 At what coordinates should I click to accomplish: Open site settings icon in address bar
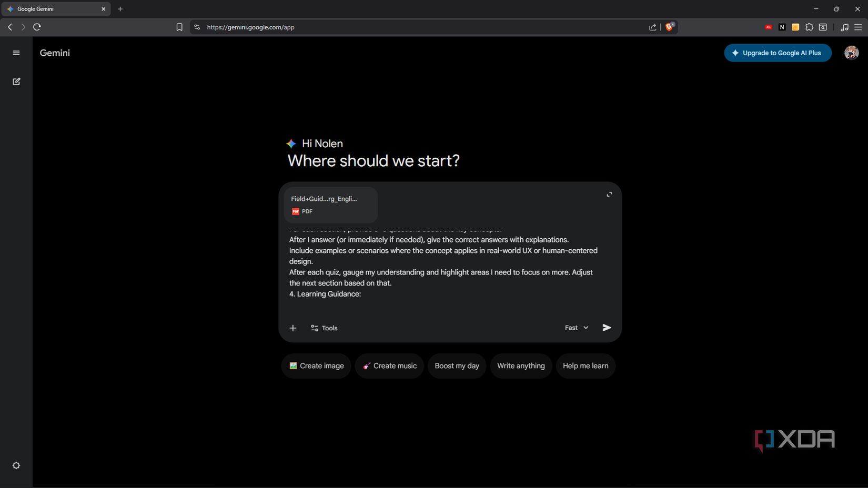point(197,27)
